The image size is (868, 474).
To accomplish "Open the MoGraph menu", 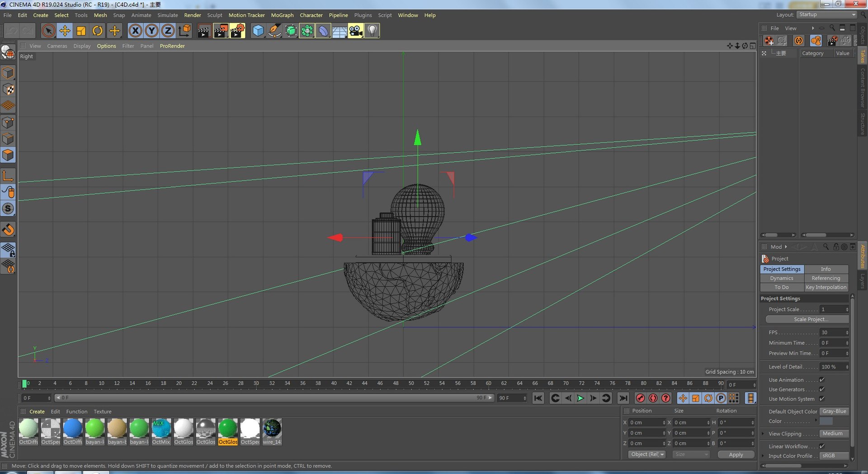I will coord(282,15).
